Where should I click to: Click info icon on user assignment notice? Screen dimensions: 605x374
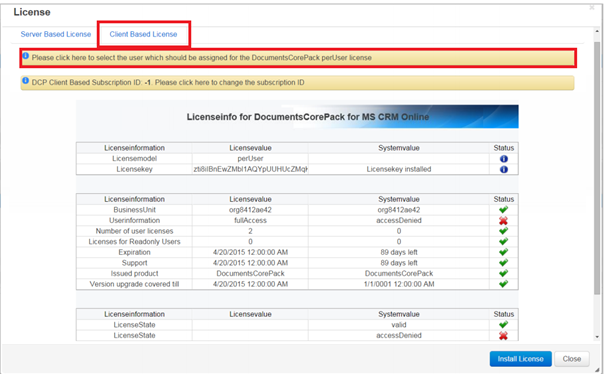click(x=25, y=56)
